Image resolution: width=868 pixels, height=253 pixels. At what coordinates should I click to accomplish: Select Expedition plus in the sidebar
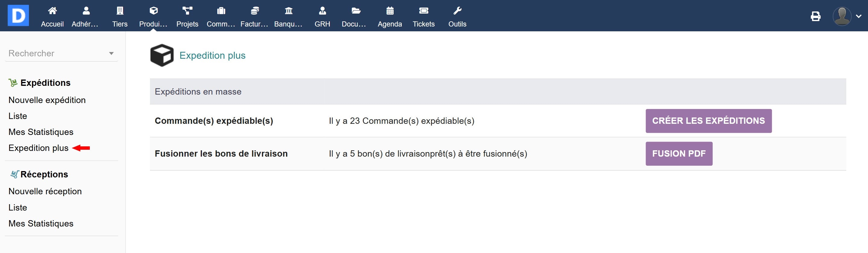(x=38, y=148)
